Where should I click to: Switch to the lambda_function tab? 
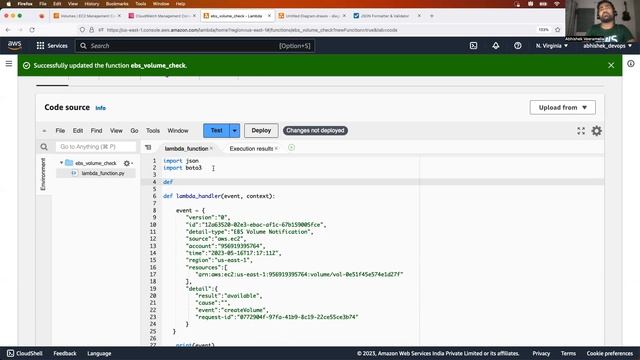coord(186,149)
